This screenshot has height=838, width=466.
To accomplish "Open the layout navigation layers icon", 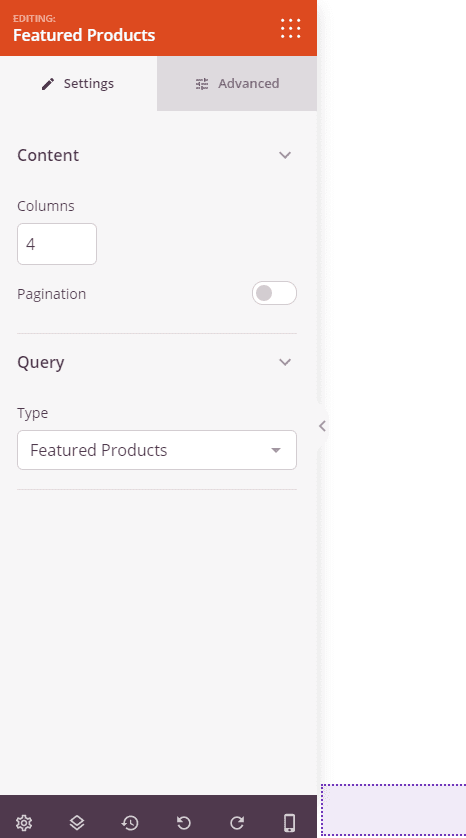I will [x=77, y=823].
